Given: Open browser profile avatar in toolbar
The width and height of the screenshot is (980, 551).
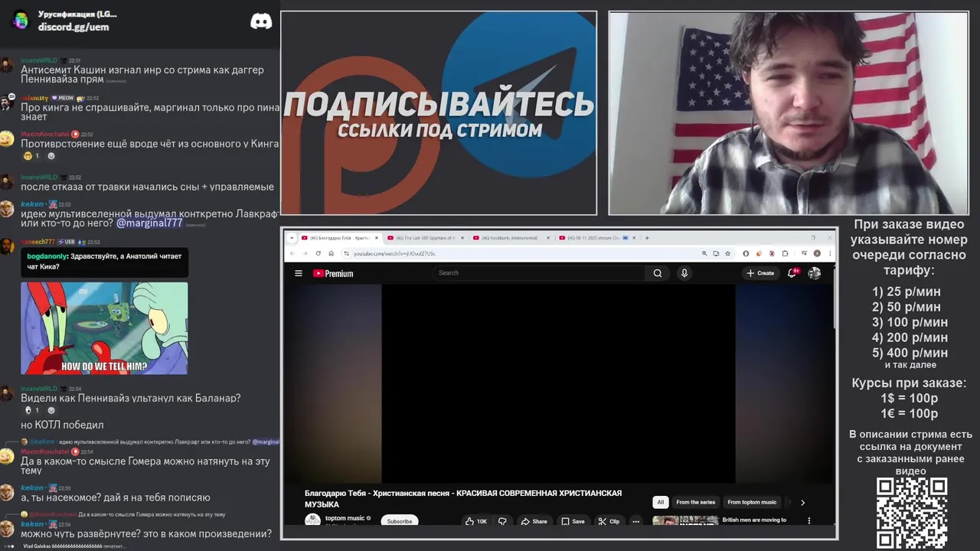Looking at the screenshot, I should (x=817, y=253).
